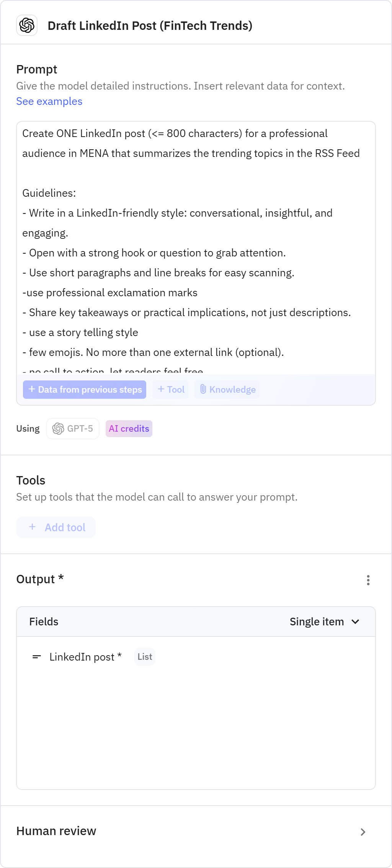Click the List type badge on LinkedIn post
Screen dimensions: 392x868
(x=144, y=657)
